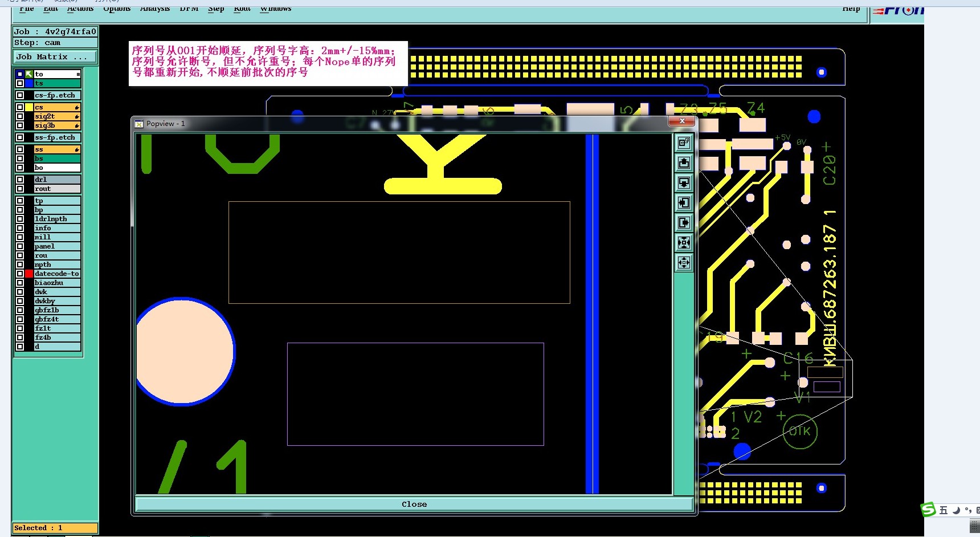Select the 'mill' layer name

pos(57,237)
